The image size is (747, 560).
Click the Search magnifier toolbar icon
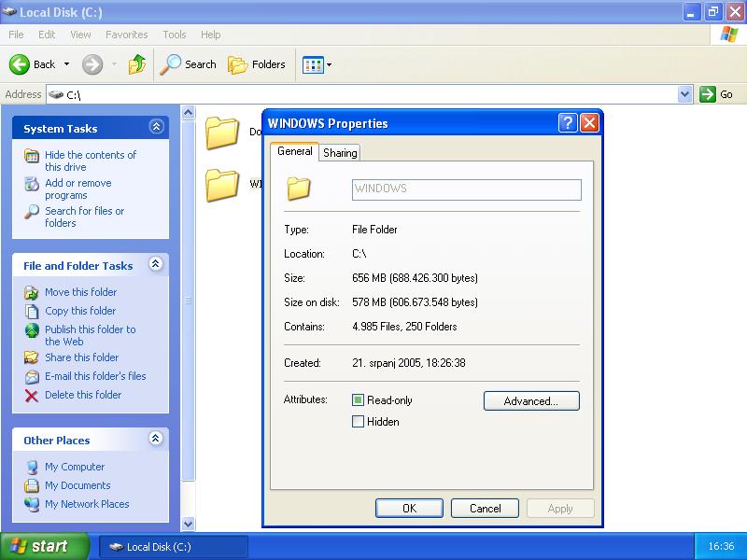pyautogui.click(x=171, y=64)
